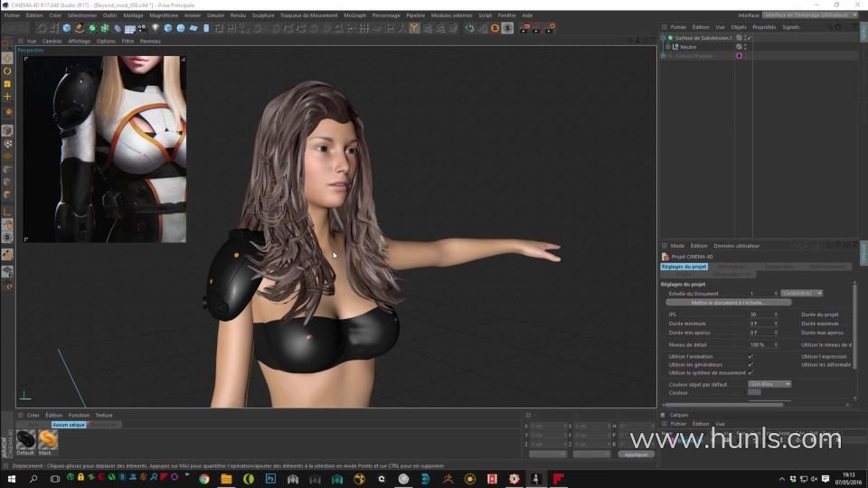Viewport: 868px width, 488px height.
Task: Open Chrome from the Windows taskbar
Action: point(204,479)
